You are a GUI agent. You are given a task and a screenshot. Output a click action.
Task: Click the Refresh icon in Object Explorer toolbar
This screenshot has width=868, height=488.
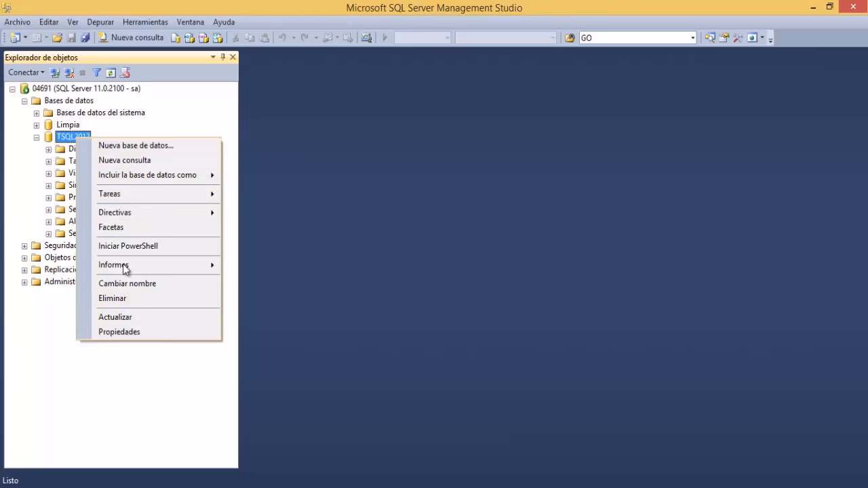(x=111, y=73)
